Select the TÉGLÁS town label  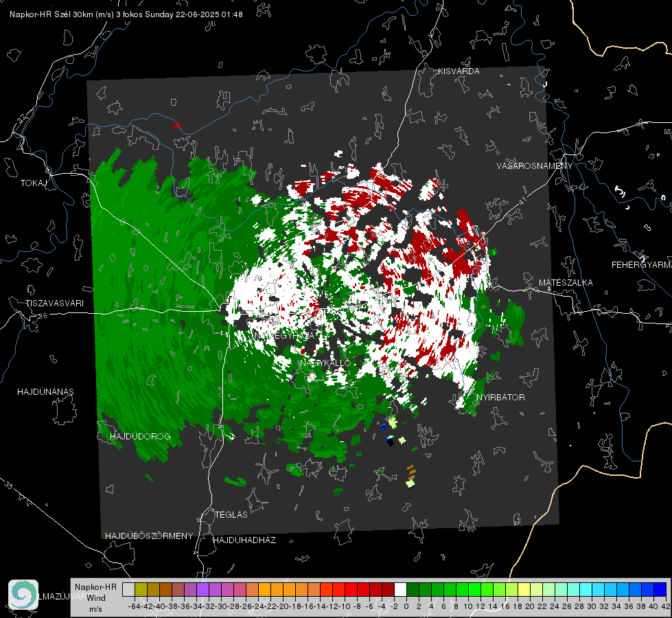[x=231, y=514]
